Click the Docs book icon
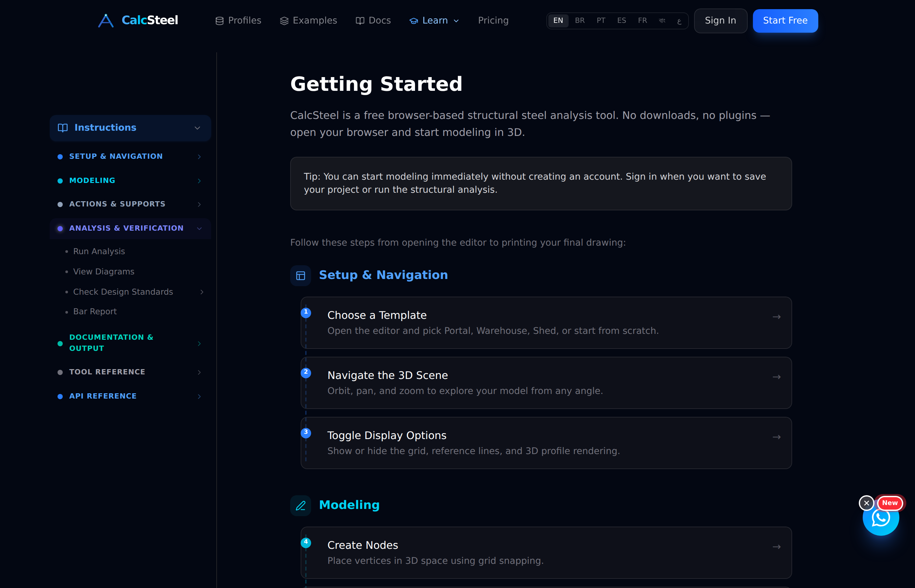The height and width of the screenshot is (588, 915). point(360,21)
